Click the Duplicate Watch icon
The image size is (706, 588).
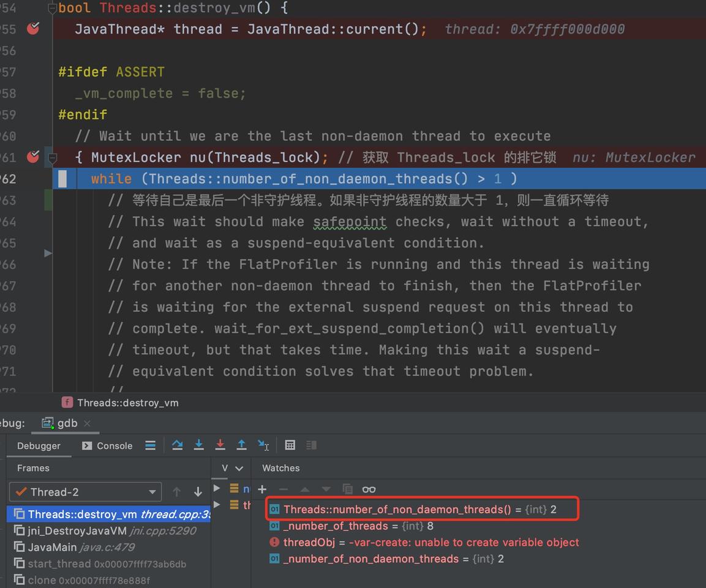348,489
